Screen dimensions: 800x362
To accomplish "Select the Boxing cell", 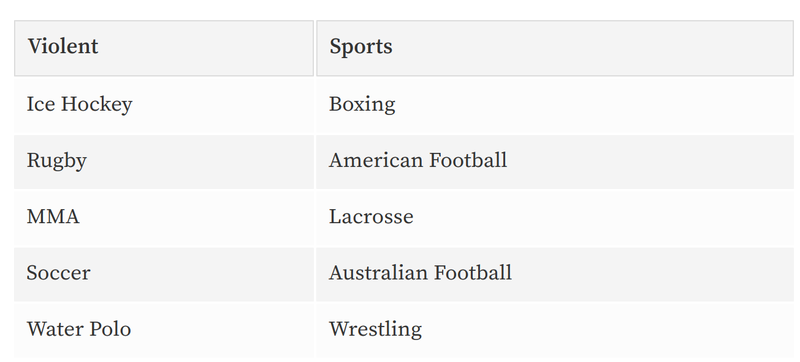I will (x=555, y=106).
